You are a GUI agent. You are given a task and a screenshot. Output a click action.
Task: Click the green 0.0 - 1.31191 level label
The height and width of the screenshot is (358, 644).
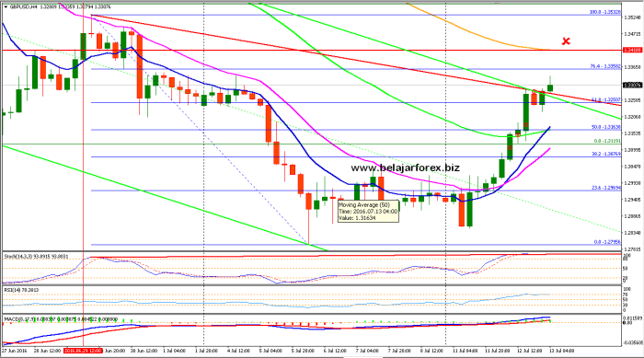click(x=607, y=141)
